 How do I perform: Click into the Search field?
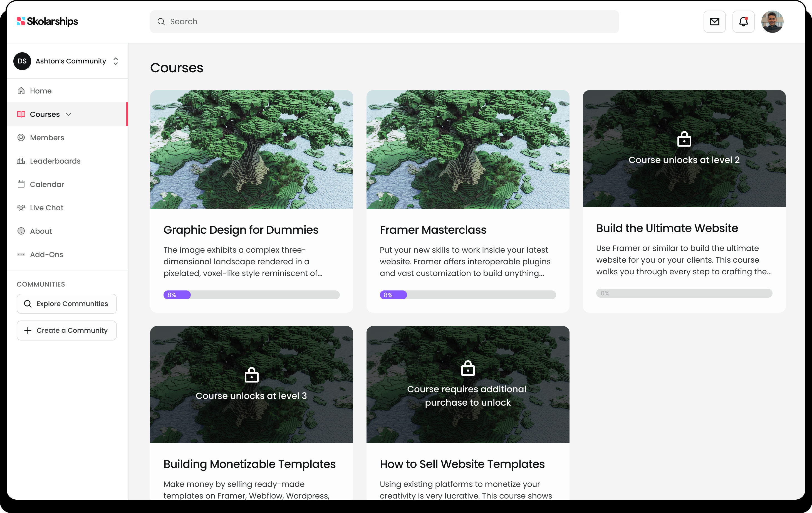pyautogui.click(x=384, y=22)
